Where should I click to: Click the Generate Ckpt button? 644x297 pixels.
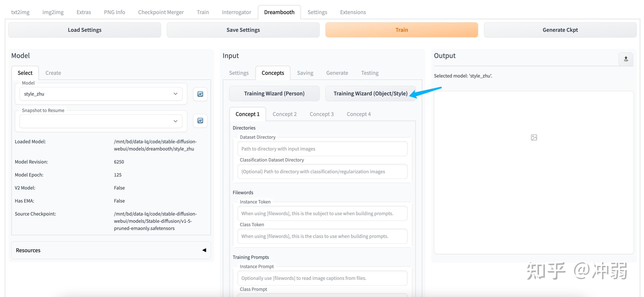click(560, 30)
